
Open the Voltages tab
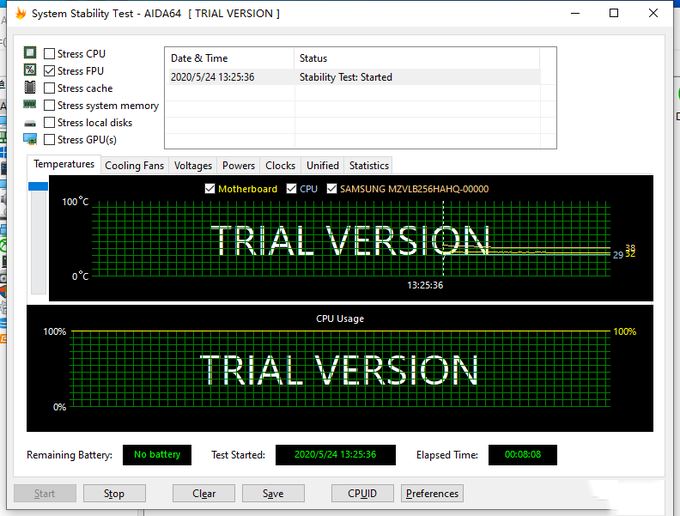(x=193, y=166)
